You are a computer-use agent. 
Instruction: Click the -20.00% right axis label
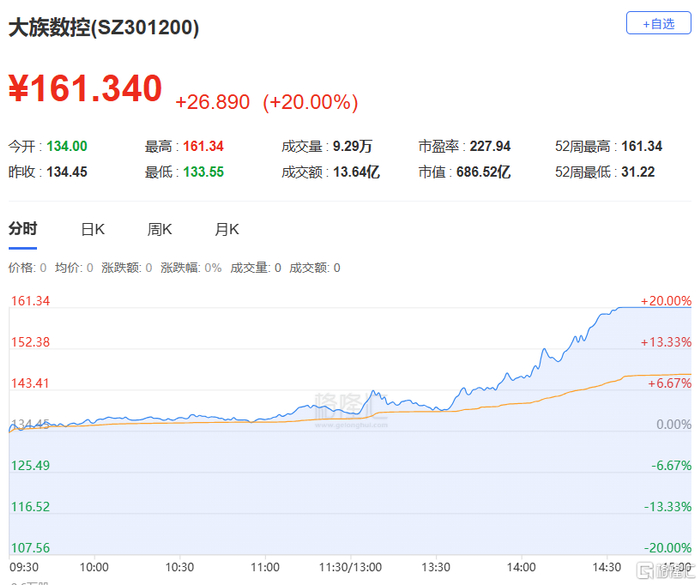pos(667,548)
